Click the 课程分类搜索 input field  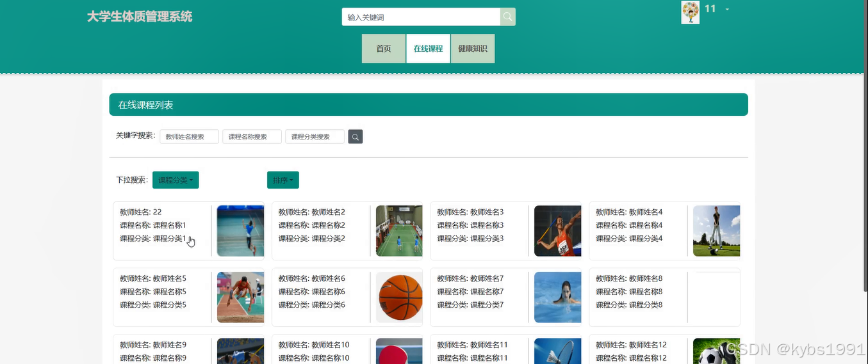pos(315,137)
